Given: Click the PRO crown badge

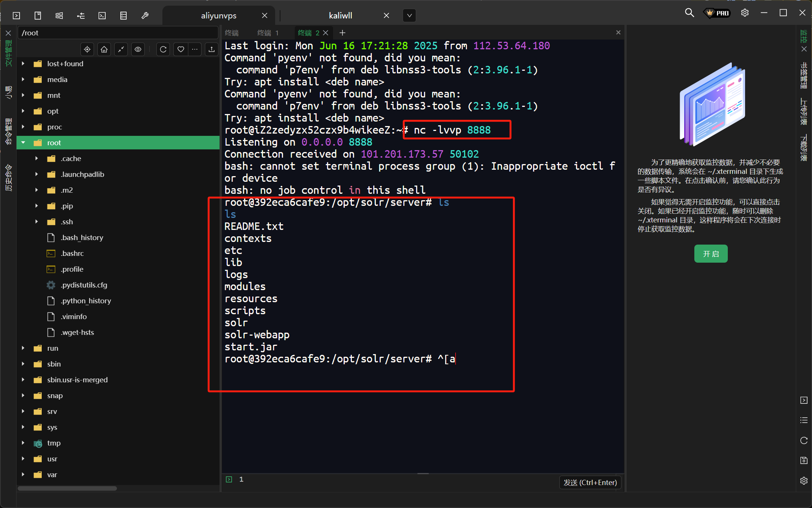Looking at the screenshot, I should [x=717, y=13].
